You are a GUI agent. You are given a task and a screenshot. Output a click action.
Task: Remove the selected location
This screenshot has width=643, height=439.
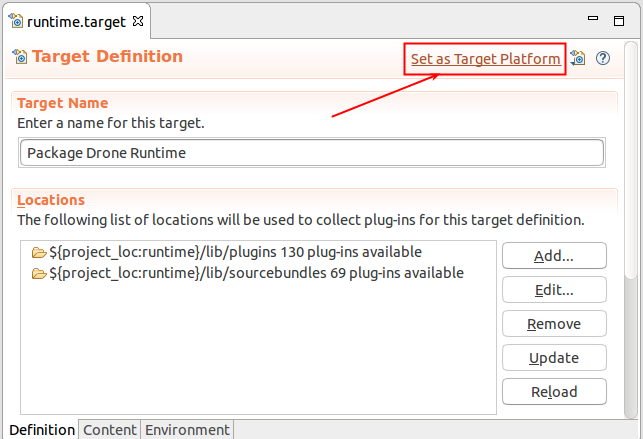(x=554, y=324)
